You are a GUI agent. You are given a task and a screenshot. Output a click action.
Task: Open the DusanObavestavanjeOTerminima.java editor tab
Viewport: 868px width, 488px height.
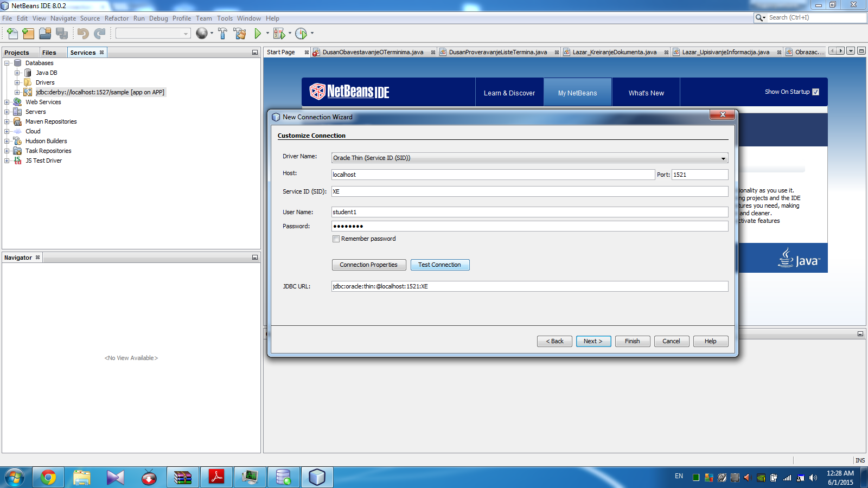pyautogui.click(x=373, y=53)
